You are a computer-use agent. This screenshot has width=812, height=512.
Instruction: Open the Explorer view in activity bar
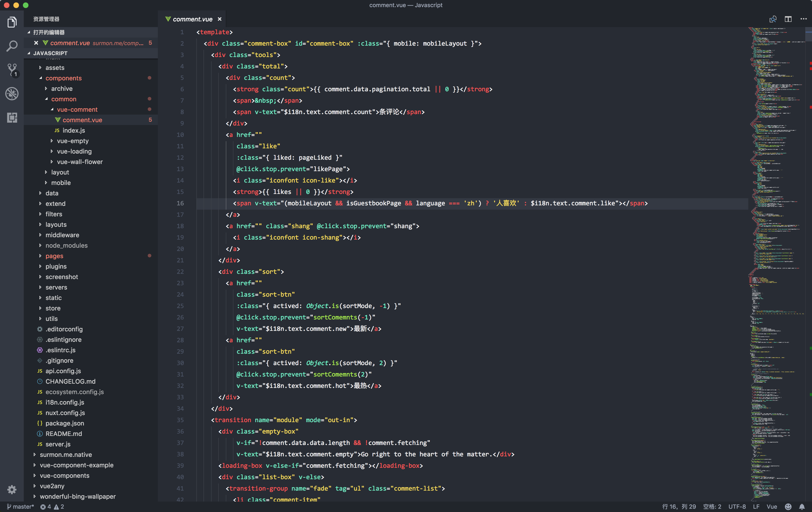[12, 22]
